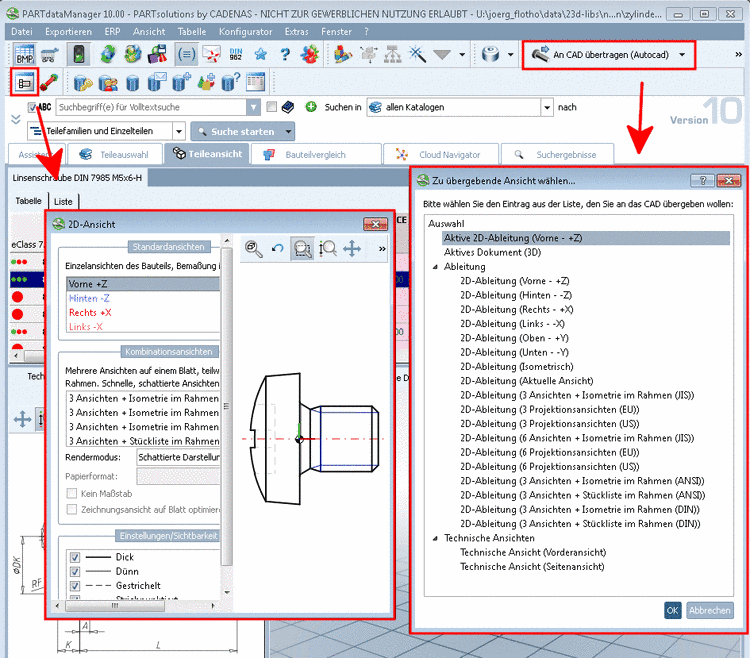
Task: Confirm the view selection with OK
Action: [x=672, y=610]
